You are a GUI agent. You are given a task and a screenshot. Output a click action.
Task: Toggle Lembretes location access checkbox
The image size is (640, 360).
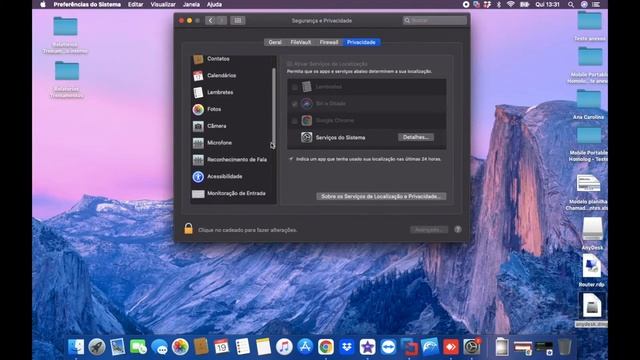pos(294,87)
